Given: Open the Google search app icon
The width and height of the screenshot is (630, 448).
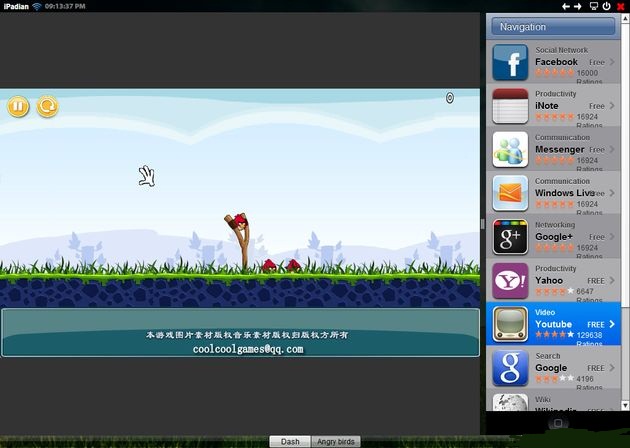Looking at the screenshot, I should pyautogui.click(x=510, y=368).
